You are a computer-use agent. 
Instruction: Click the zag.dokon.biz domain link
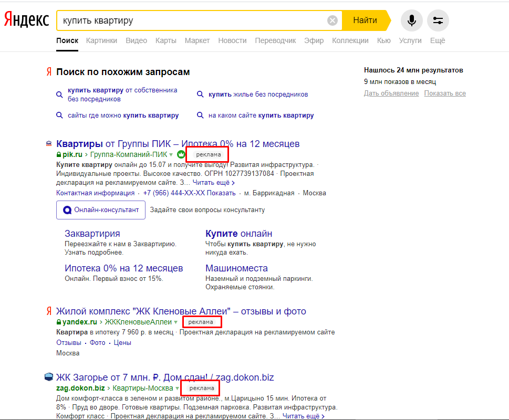(x=80, y=388)
